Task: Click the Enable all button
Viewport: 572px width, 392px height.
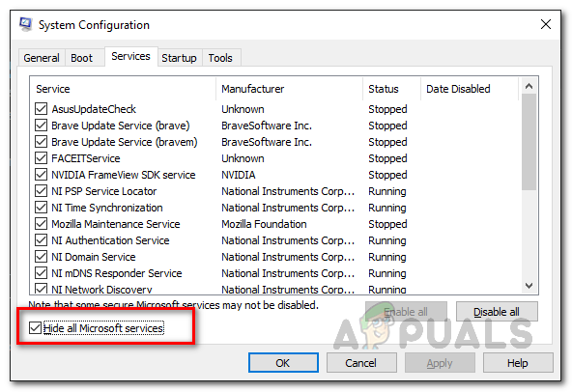Action: 406,312
